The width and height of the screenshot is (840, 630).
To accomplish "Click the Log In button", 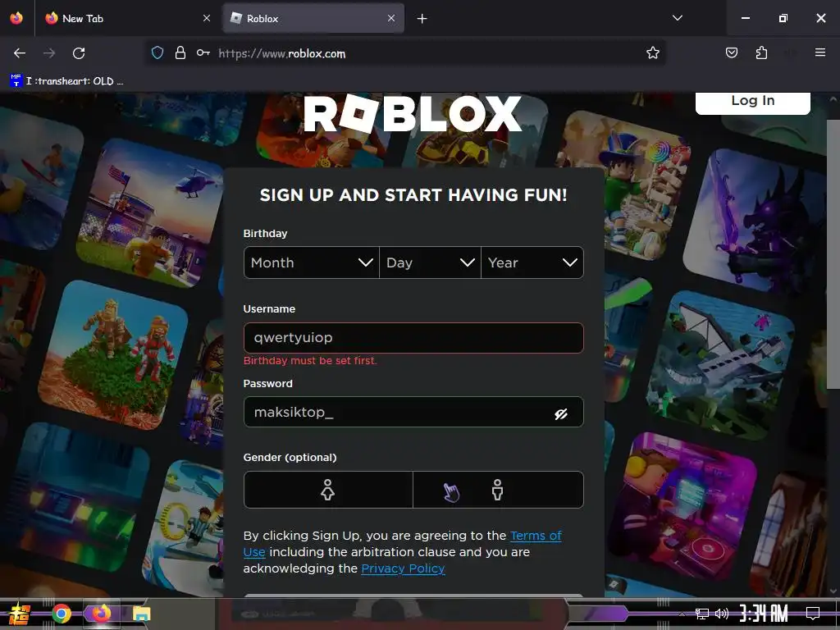I will 753,101.
